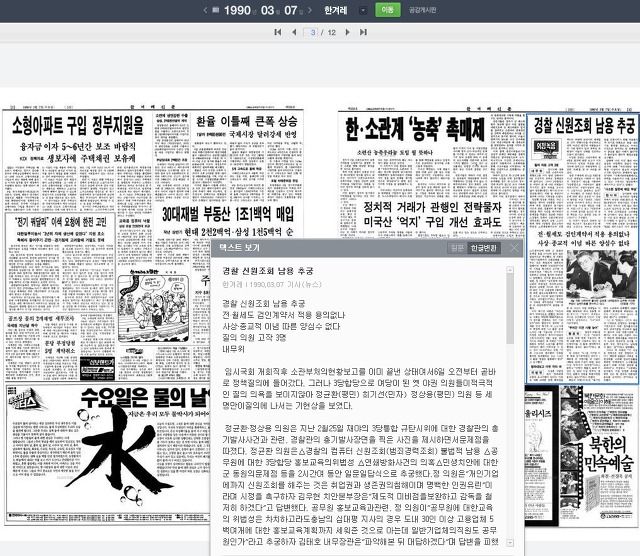Open the 한겨레 newspaper dropdown arrow
This screenshot has height=556, width=640.
363,11
